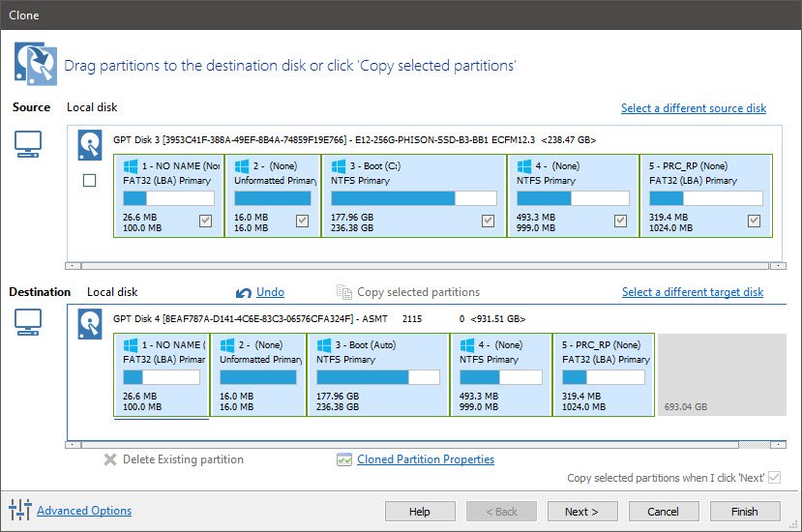Open 'Select a different target disk'
The width and height of the screenshot is (802, 532).
(x=692, y=292)
